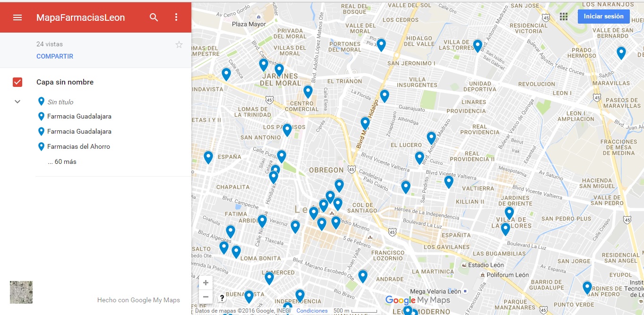
Task: Zoom out of the map
Action: click(x=206, y=297)
